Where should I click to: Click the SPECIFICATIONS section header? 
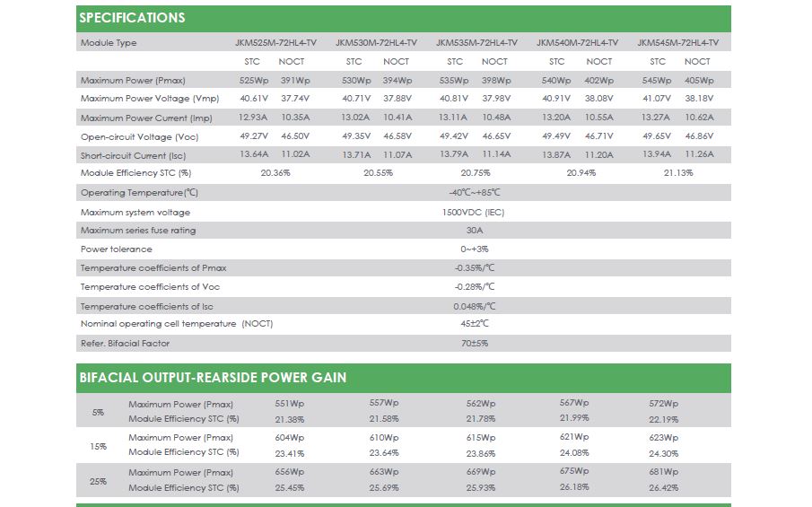click(x=132, y=18)
